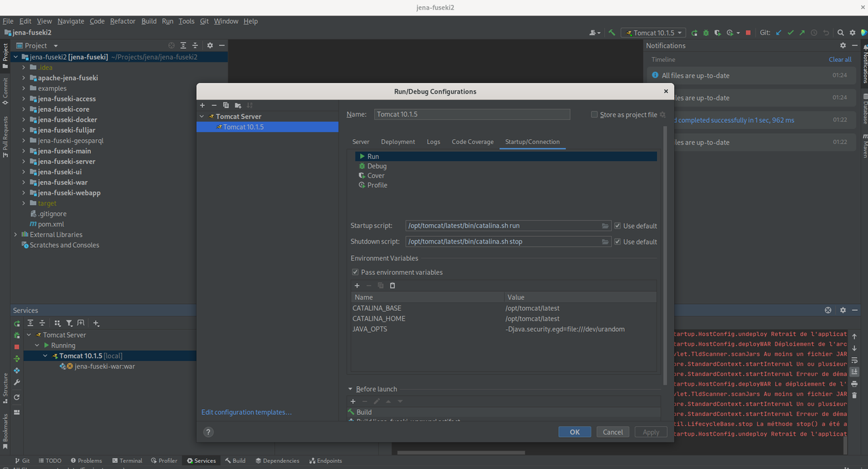Open Search Everywhere magnifier icon
Viewport: 868px width, 469px height.
(x=840, y=33)
